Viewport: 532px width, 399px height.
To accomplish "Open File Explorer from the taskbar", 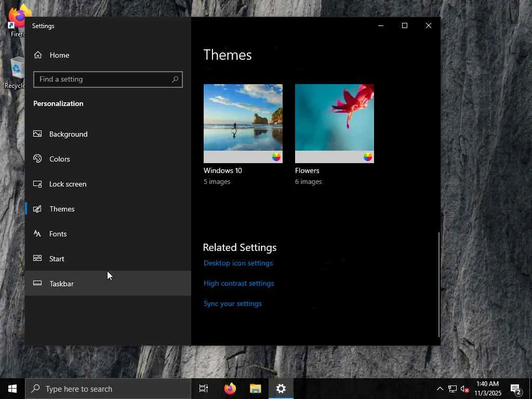I will (256, 389).
